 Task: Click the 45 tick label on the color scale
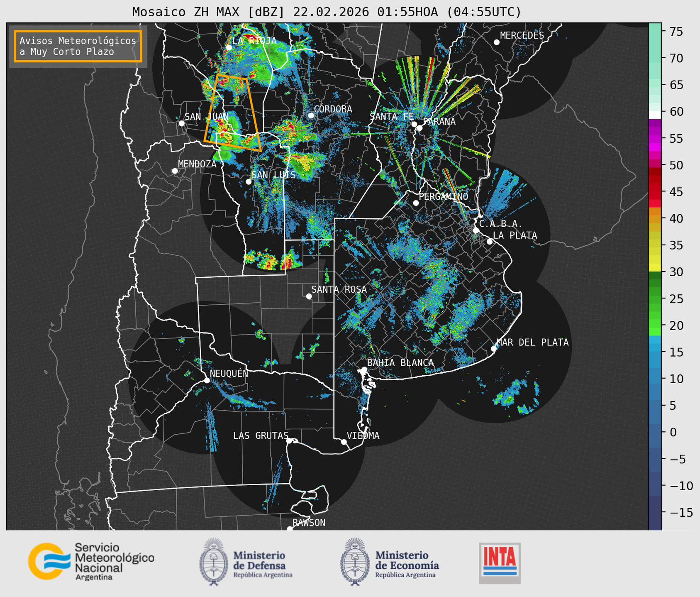[x=676, y=192]
